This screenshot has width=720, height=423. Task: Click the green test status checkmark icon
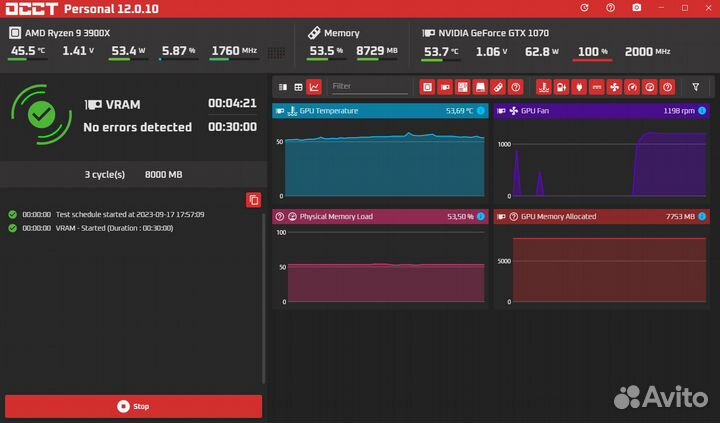[41, 114]
